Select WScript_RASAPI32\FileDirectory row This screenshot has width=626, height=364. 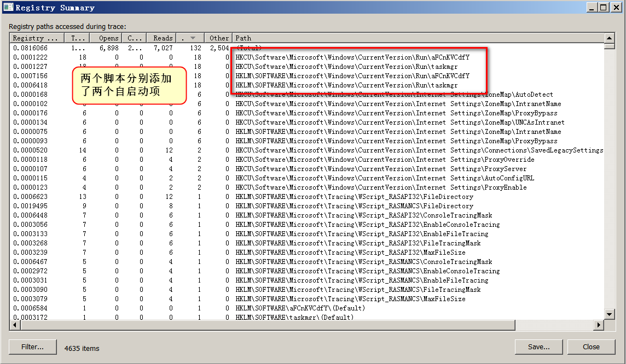(307, 197)
